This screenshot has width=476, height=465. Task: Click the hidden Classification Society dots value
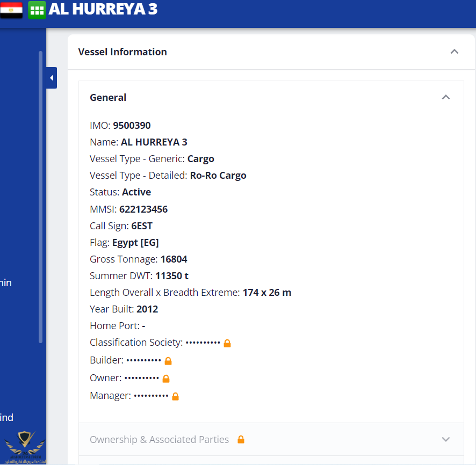coord(203,343)
